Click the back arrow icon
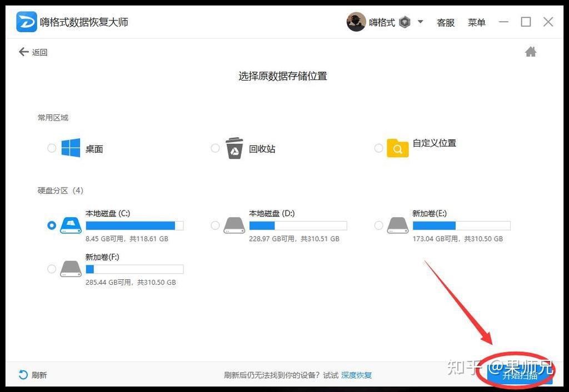Image resolution: width=569 pixels, height=392 pixels. (x=23, y=52)
